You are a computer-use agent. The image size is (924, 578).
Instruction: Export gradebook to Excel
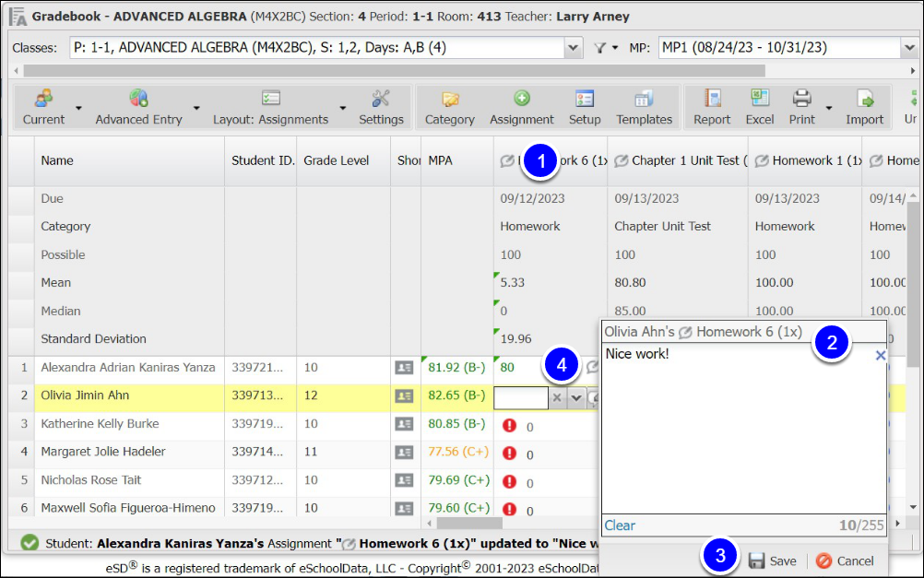(760, 107)
